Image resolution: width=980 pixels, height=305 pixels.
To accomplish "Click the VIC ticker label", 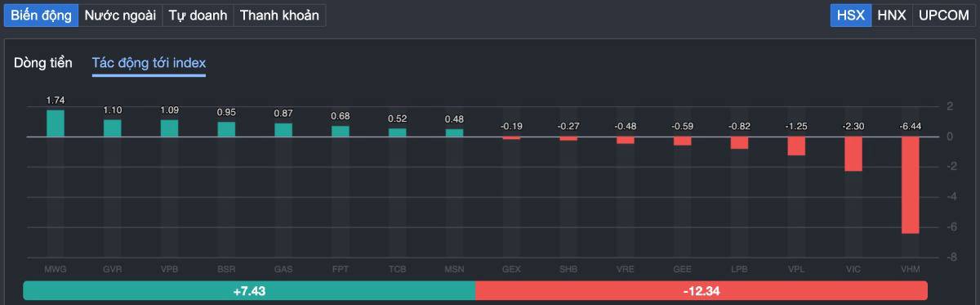I will pyautogui.click(x=853, y=269).
